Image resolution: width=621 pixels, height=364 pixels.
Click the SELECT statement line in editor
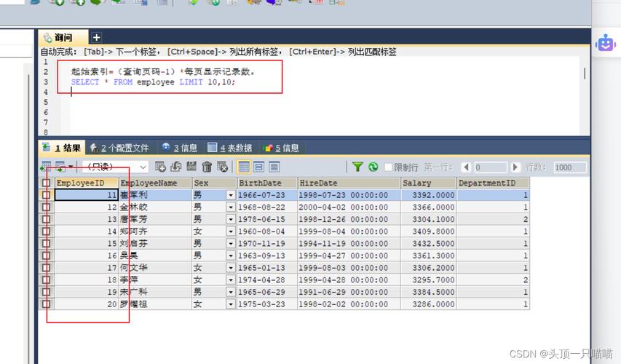153,82
